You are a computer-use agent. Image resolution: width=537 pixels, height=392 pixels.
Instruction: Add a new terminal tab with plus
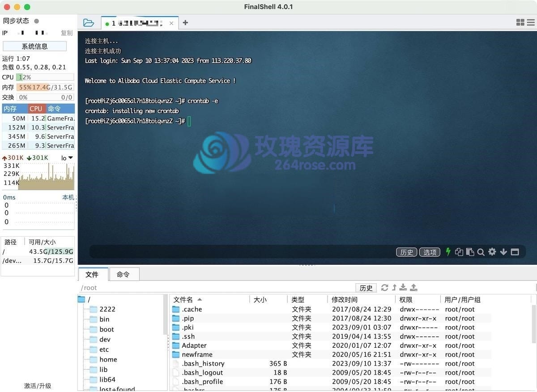185,23
